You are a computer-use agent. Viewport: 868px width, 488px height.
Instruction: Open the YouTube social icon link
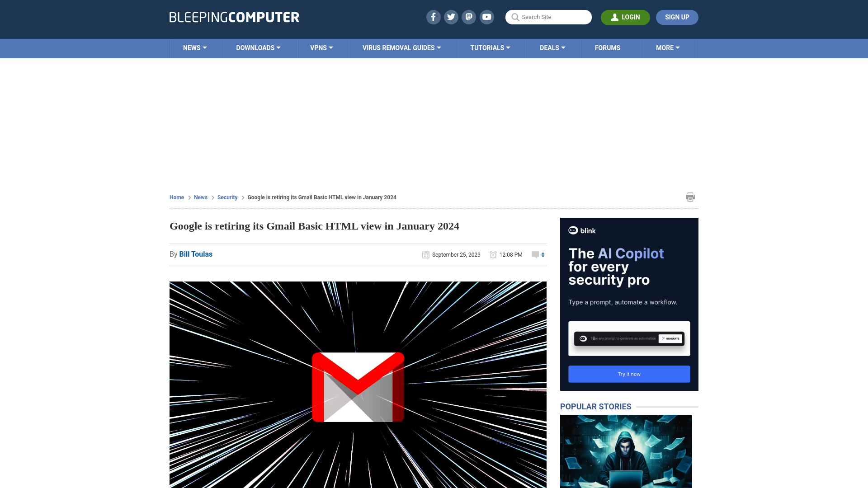click(x=487, y=17)
